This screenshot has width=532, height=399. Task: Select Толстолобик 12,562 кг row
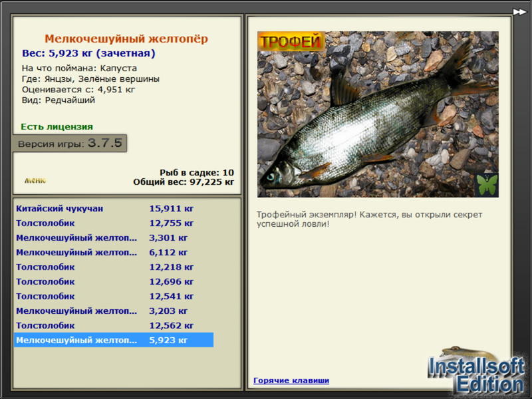114,325
